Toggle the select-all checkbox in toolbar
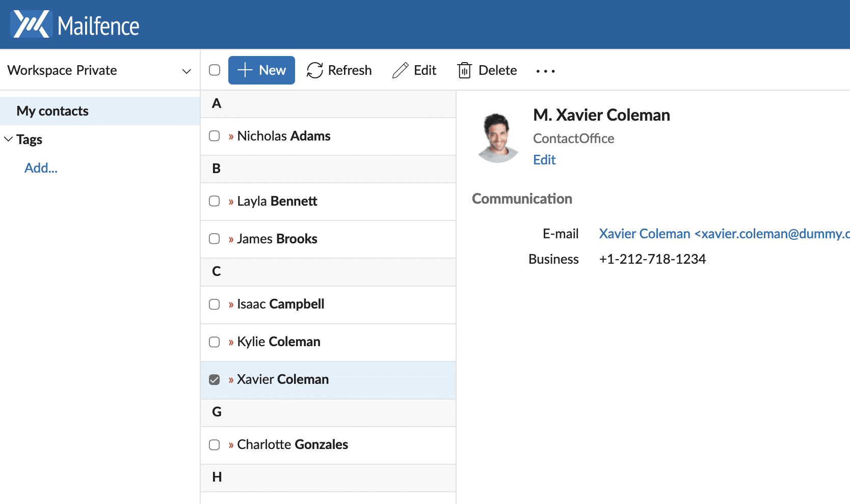850x504 pixels. [215, 70]
